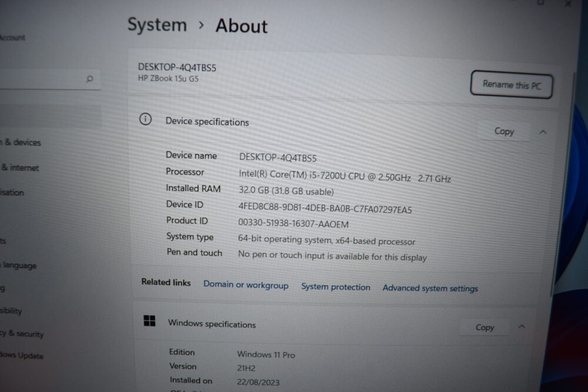Viewport: 588px width, 392px height.
Task: Click the About heading in the breadcrumb
Action: (242, 26)
